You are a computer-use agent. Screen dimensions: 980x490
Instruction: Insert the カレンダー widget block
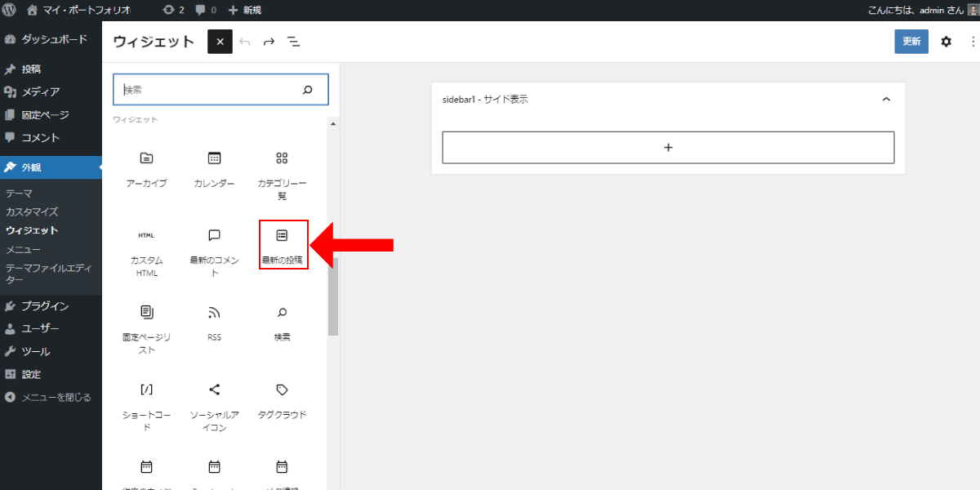[x=214, y=171]
